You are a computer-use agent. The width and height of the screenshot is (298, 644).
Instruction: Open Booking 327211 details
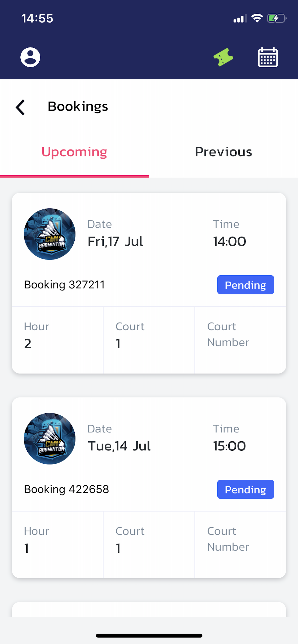point(64,285)
